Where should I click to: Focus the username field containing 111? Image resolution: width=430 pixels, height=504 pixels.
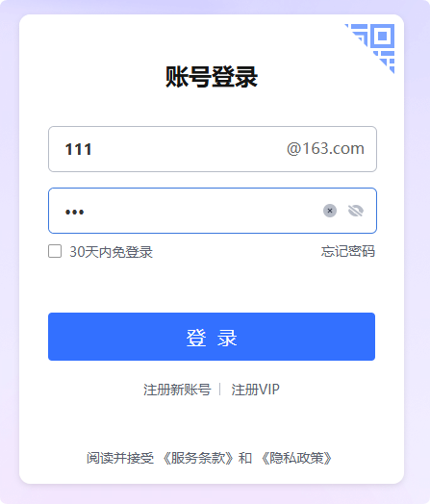(213, 149)
